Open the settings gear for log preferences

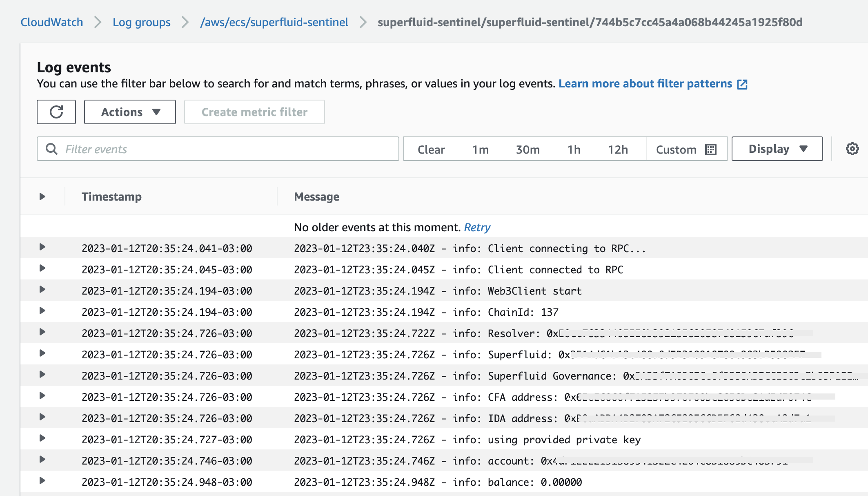[x=852, y=149]
